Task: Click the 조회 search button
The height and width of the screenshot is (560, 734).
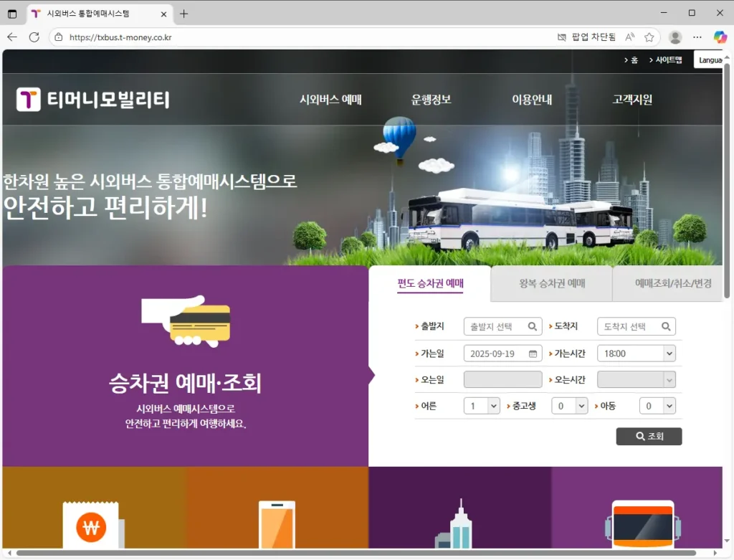Action: [648, 436]
